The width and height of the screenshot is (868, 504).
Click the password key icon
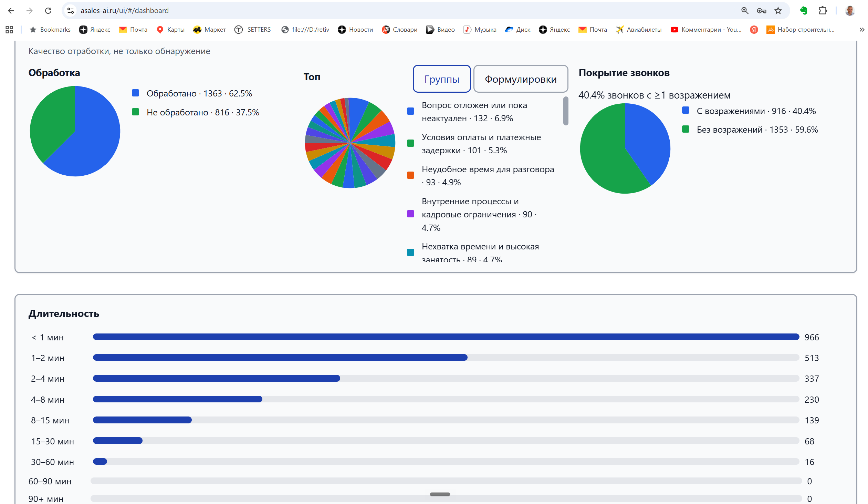[x=761, y=11]
